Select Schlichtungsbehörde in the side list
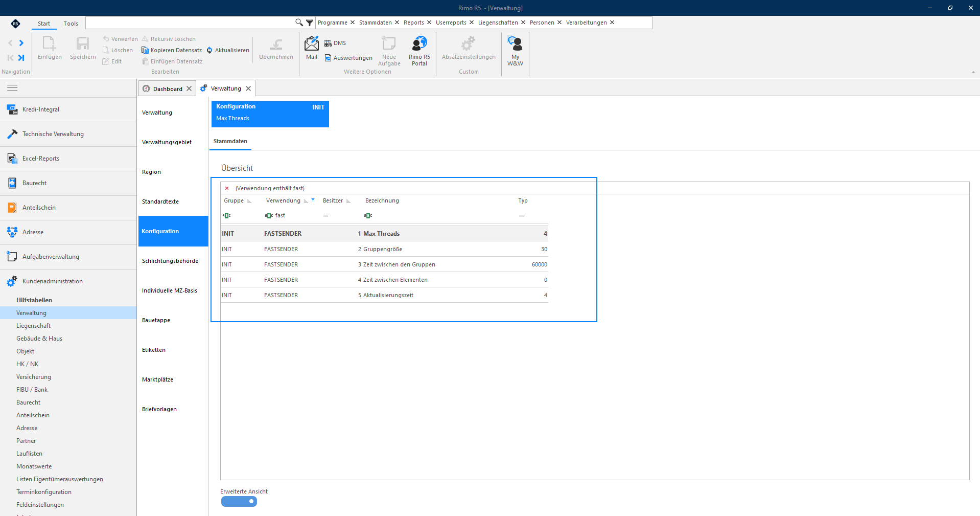Viewport: 980px width, 516px height. (173, 261)
